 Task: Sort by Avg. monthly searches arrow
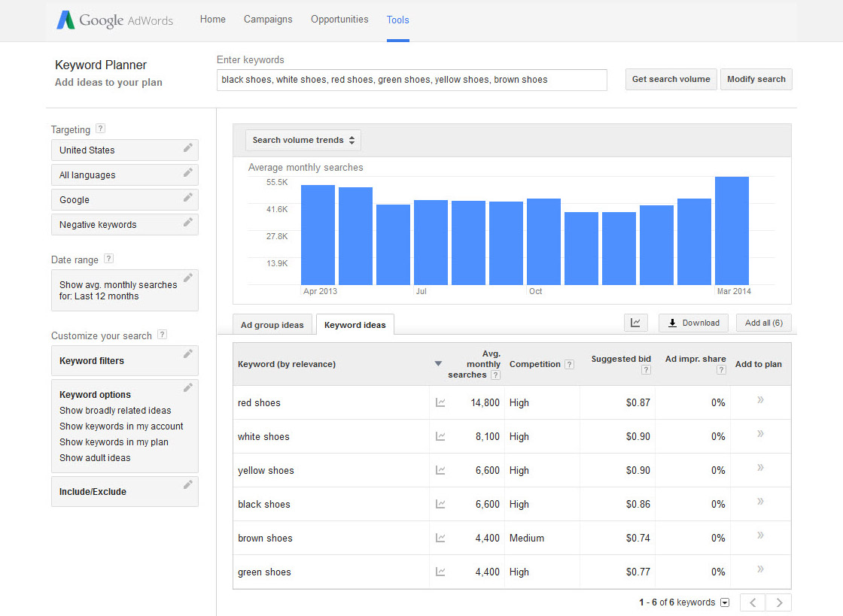tap(438, 364)
